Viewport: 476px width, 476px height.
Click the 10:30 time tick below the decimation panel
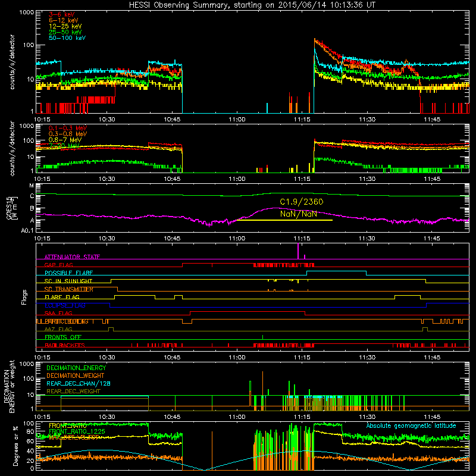pos(107,417)
